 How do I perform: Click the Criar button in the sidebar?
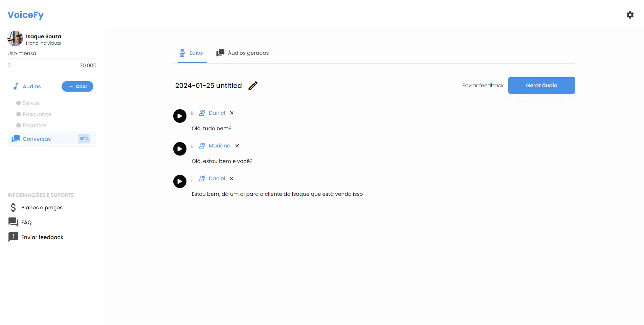click(x=78, y=86)
